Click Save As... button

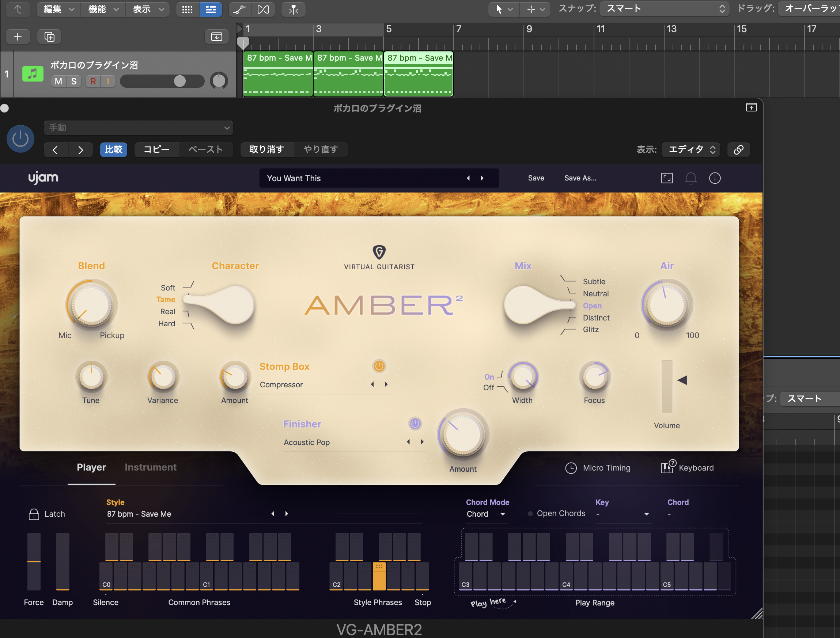tap(580, 178)
